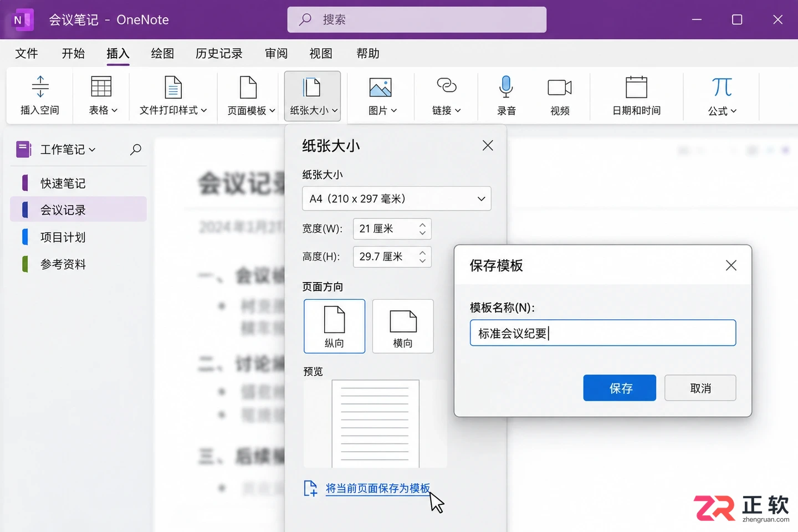This screenshot has width=798, height=532.
Task: Close the Save Template dialog
Action: coord(731,265)
